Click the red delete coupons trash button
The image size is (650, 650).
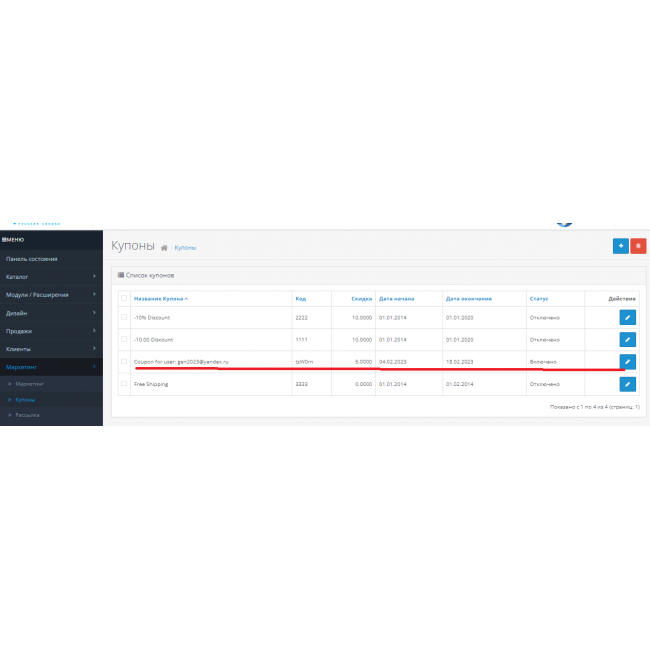point(638,245)
